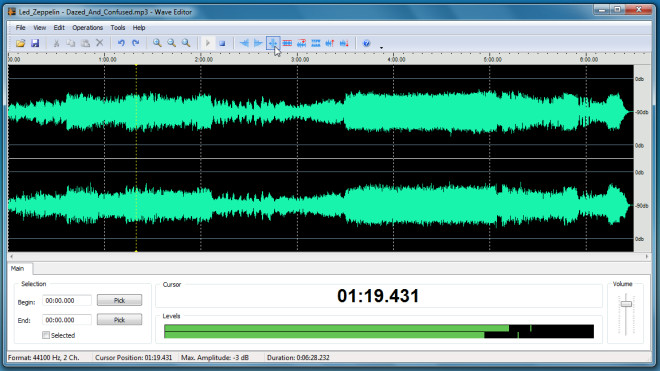Click the Volume slider handle
Viewport: 660px width, 371px height.
[626, 304]
